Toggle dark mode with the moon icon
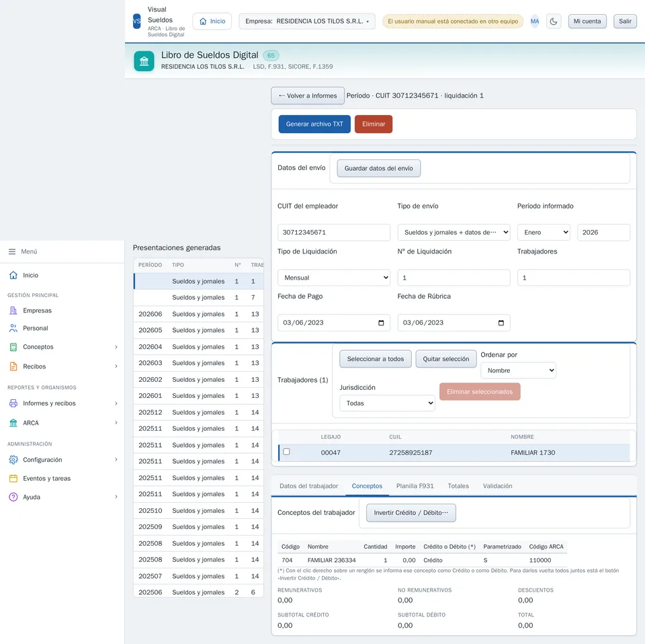 pos(554,22)
